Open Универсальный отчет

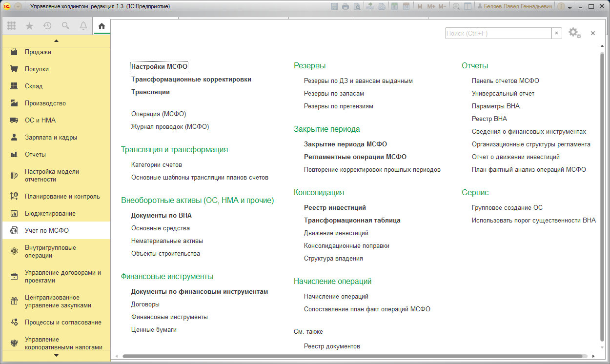[x=503, y=94]
